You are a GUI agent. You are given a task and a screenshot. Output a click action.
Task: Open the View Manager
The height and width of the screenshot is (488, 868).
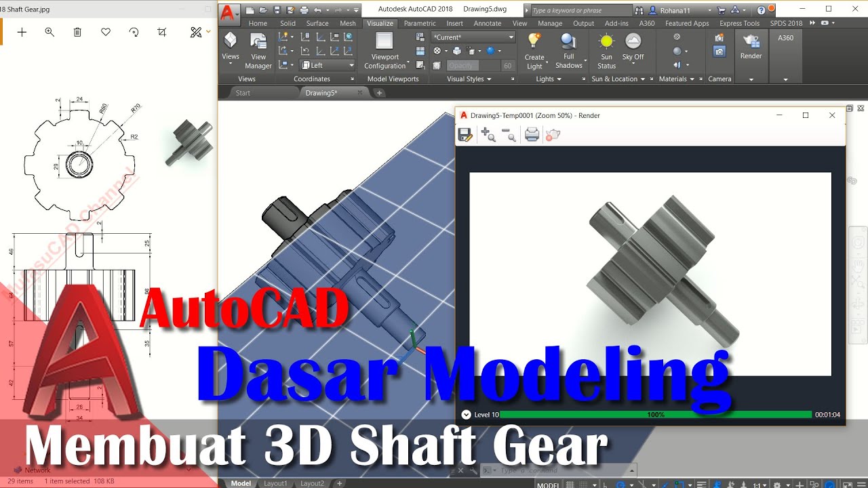coord(258,51)
